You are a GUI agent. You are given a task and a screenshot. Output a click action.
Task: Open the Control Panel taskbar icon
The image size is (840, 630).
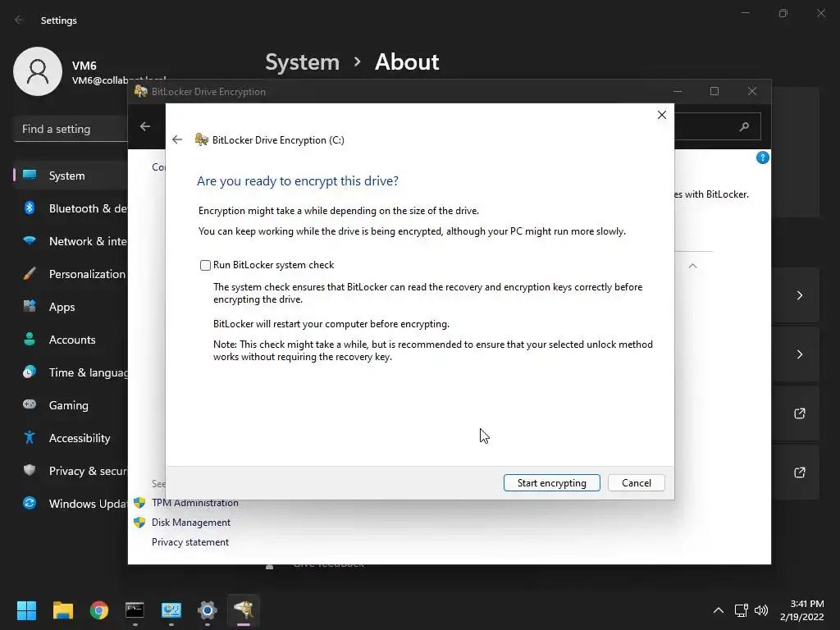pos(171,610)
